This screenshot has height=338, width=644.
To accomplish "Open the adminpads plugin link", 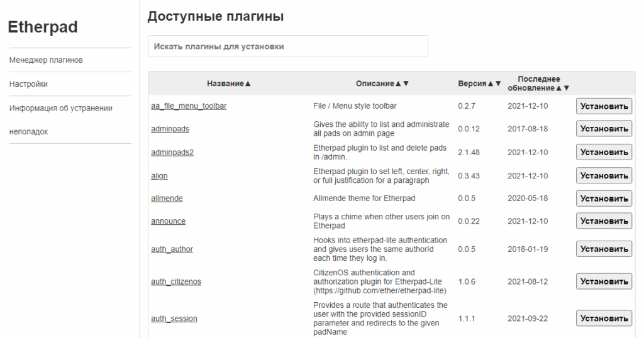I will pos(170,129).
